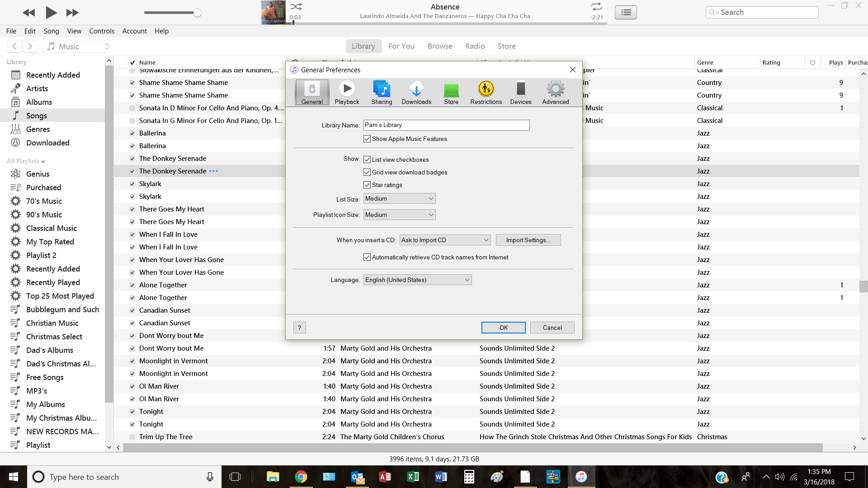Open the Devices preferences pane
868x488 pixels.
coord(520,93)
